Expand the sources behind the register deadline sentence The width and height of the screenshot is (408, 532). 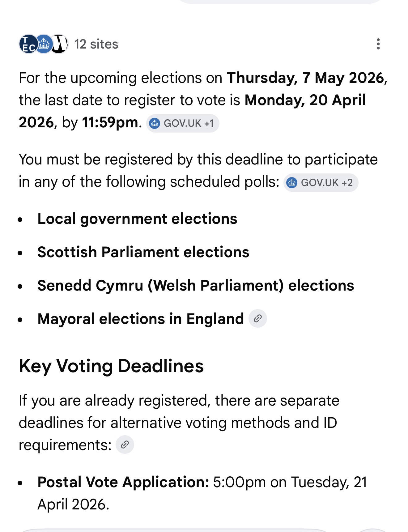pos(183,123)
